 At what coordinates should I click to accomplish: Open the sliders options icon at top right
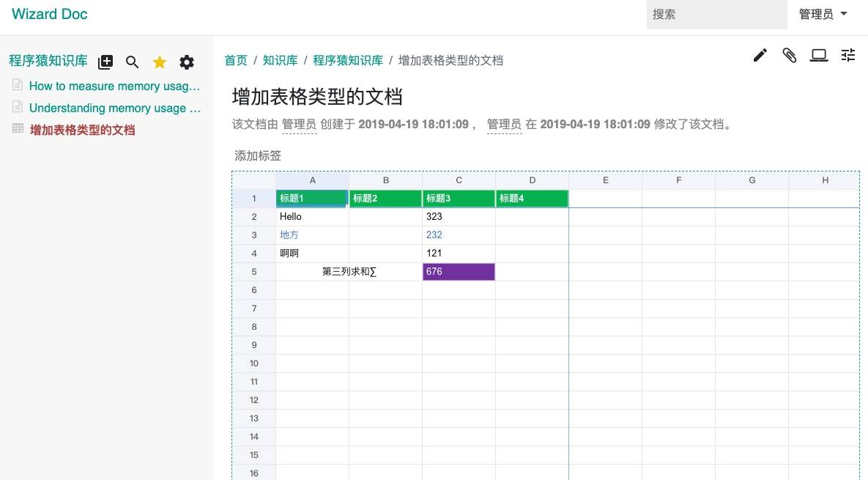pyautogui.click(x=848, y=56)
